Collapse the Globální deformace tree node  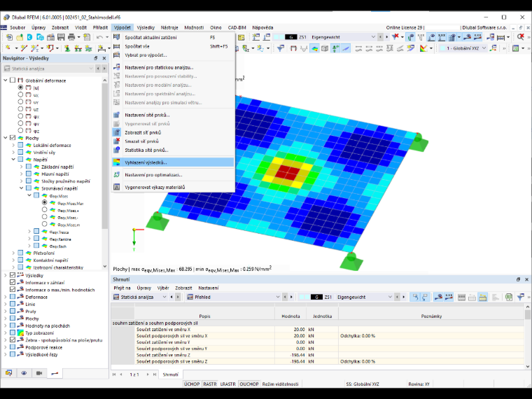click(6, 80)
